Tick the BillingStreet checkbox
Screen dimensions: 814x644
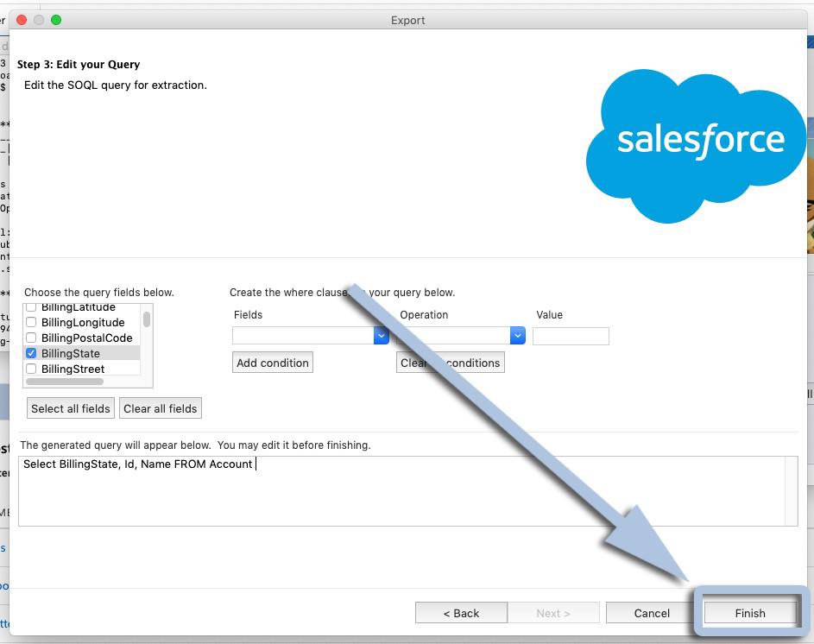[31, 369]
